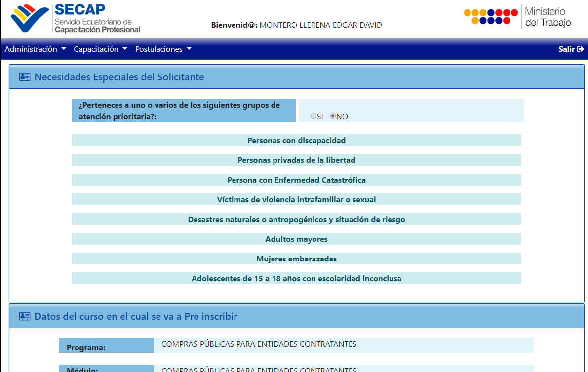Select the NO radio button

click(x=333, y=116)
